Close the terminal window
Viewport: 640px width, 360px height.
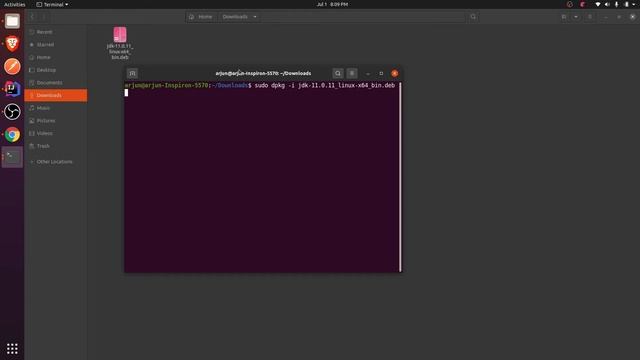coord(394,73)
